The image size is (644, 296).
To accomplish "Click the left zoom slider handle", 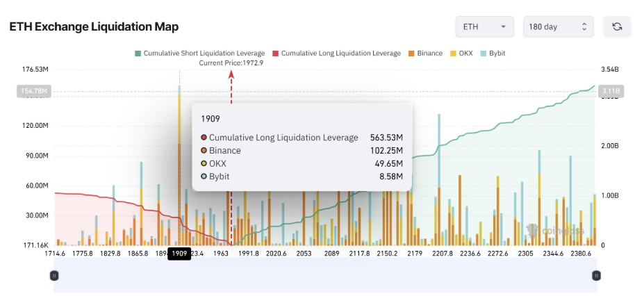I will pos(54,275).
